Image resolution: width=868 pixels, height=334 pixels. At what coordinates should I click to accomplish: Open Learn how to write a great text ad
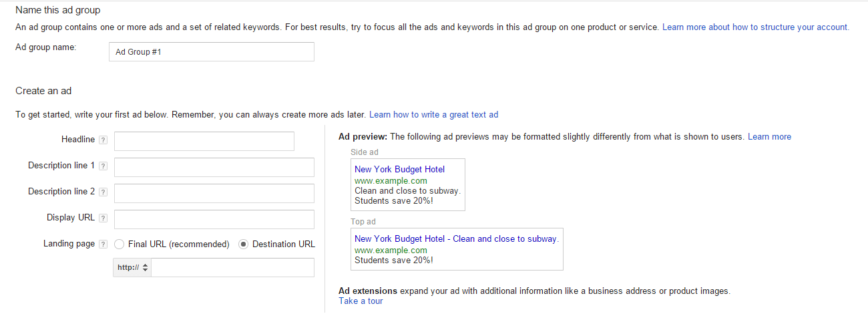pyautogui.click(x=434, y=115)
